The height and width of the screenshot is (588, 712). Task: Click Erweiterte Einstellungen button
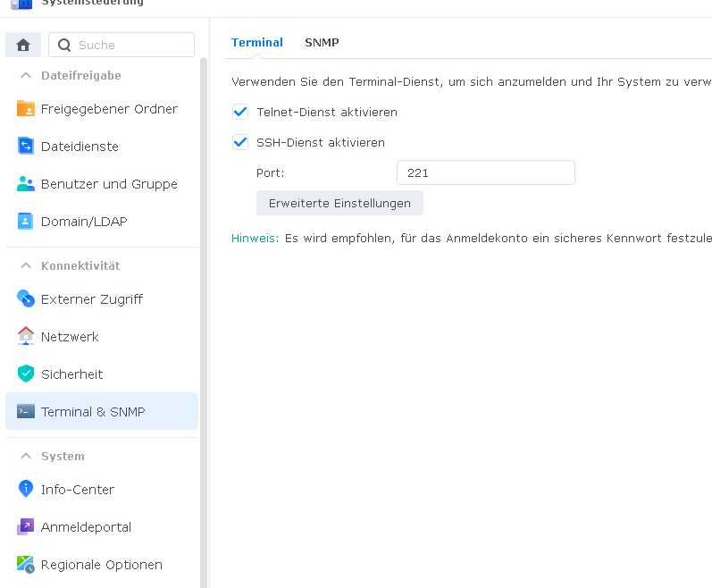coord(339,203)
